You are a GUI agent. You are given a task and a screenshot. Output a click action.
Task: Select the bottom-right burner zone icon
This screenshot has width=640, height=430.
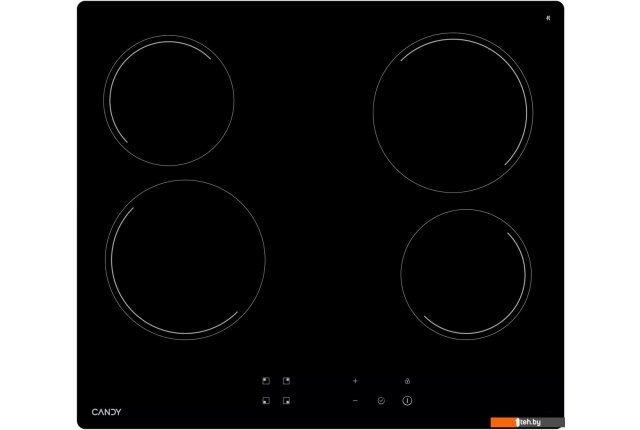[286, 401]
